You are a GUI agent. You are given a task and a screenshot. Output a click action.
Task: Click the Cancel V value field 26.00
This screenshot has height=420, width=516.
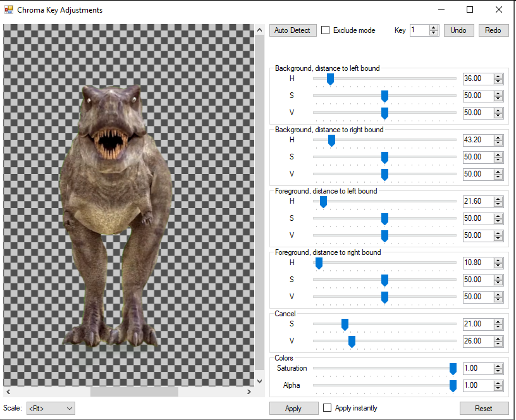(x=478, y=341)
